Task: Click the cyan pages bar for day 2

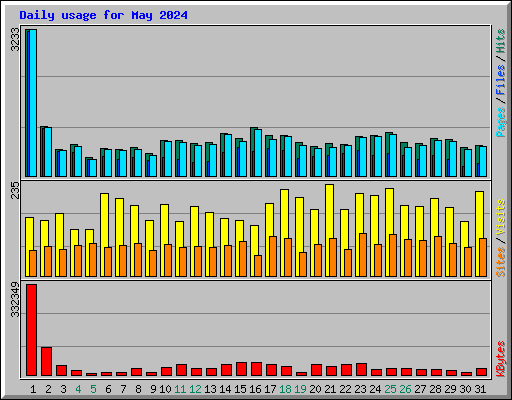Action: [x=48, y=152]
